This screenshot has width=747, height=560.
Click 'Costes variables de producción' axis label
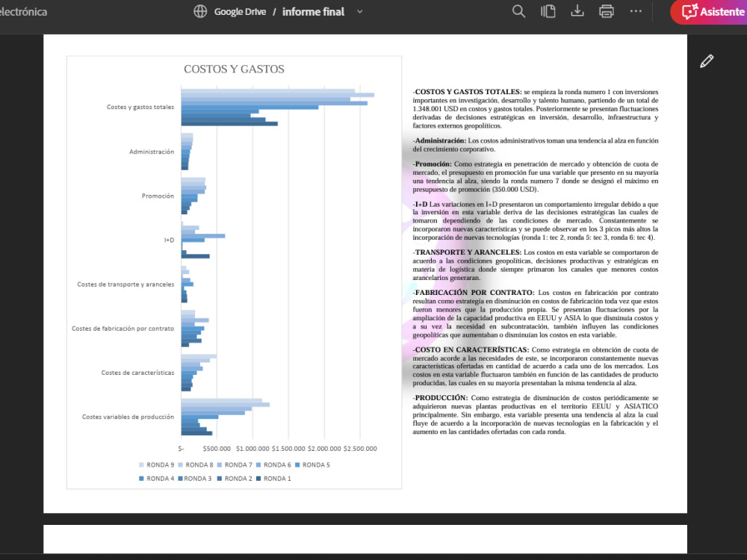point(128,417)
